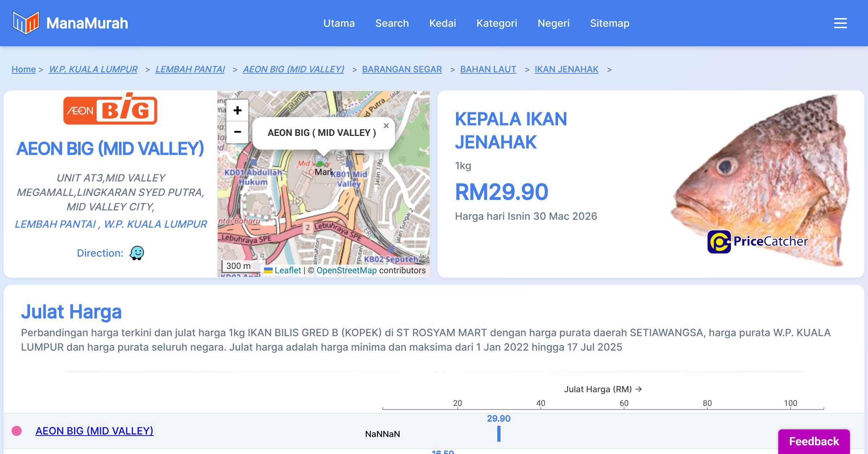Open the OpenStreetMap attribution link
The image size is (868, 454).
pos(346,270)
